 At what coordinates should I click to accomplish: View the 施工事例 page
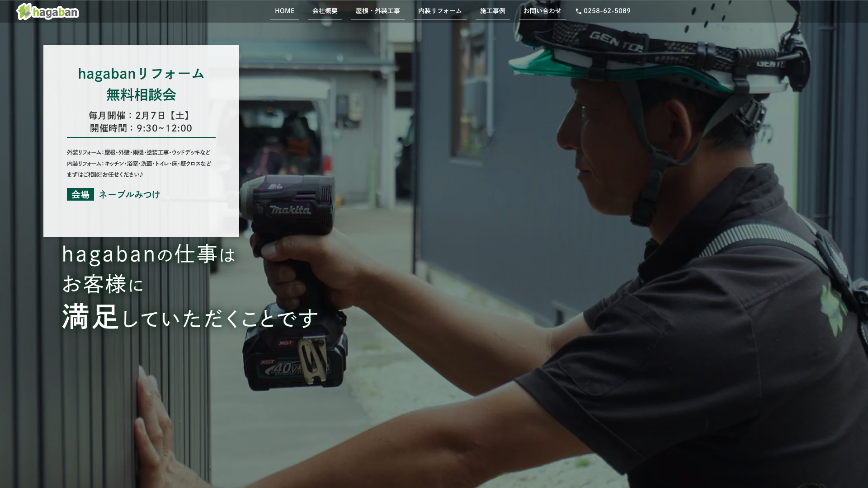492,11
